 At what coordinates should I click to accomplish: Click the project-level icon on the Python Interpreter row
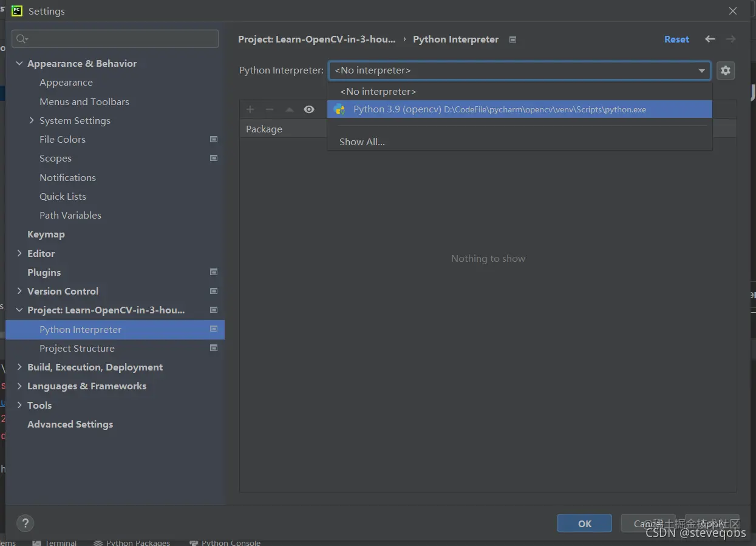click(214, 329)
